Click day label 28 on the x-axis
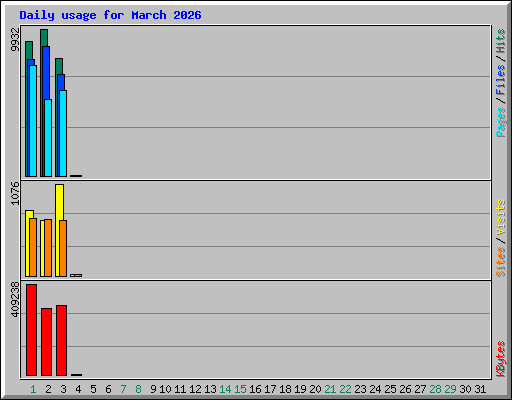Screen dimensions: 512x400 pyautogui.click(x=435, y=389)
